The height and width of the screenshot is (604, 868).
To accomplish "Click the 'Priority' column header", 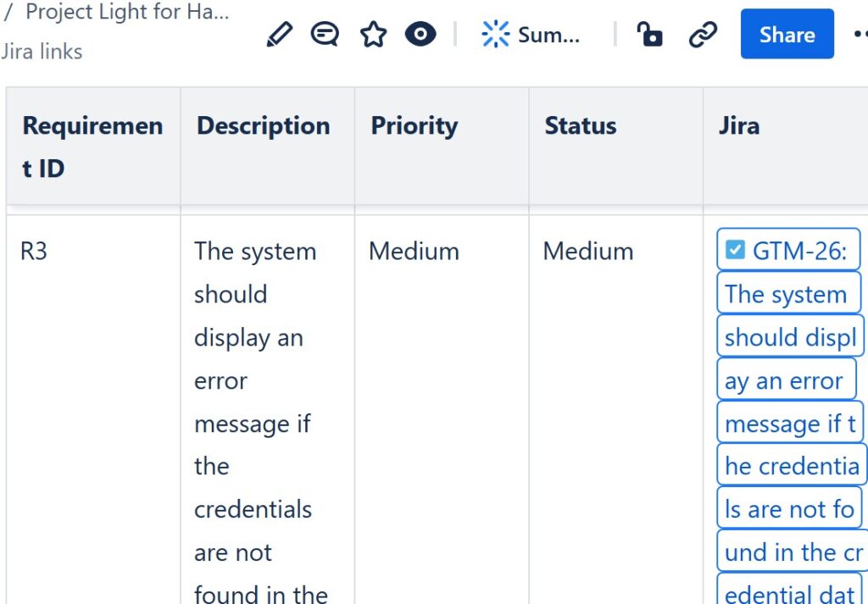I will (x=442, y=147).
